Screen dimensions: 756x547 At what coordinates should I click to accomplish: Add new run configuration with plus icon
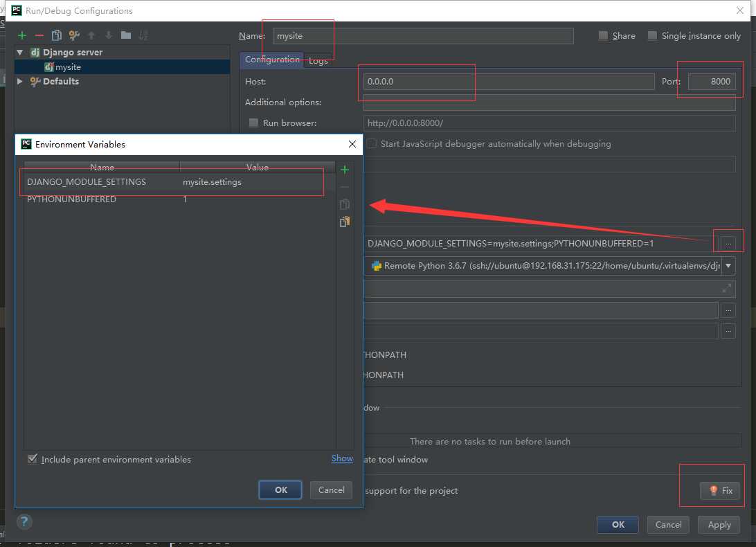[22, 35]
